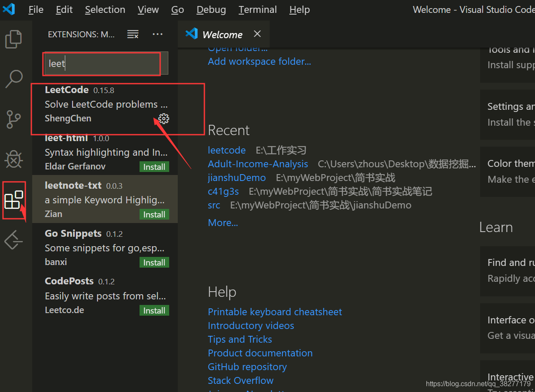Expand More... under Recent projects
The image size is (535, 392).
click(x=222, y=223)
